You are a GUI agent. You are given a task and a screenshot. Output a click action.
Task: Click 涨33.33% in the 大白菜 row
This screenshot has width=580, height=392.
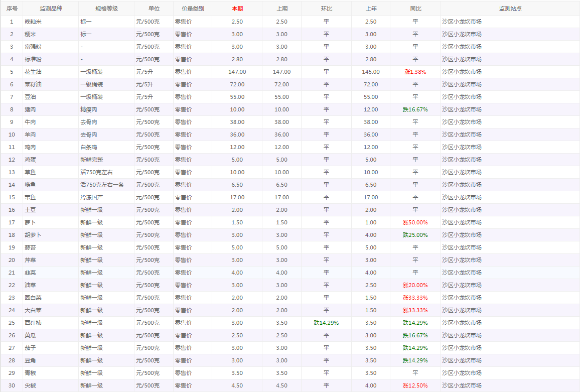click(x=415, y=311)
